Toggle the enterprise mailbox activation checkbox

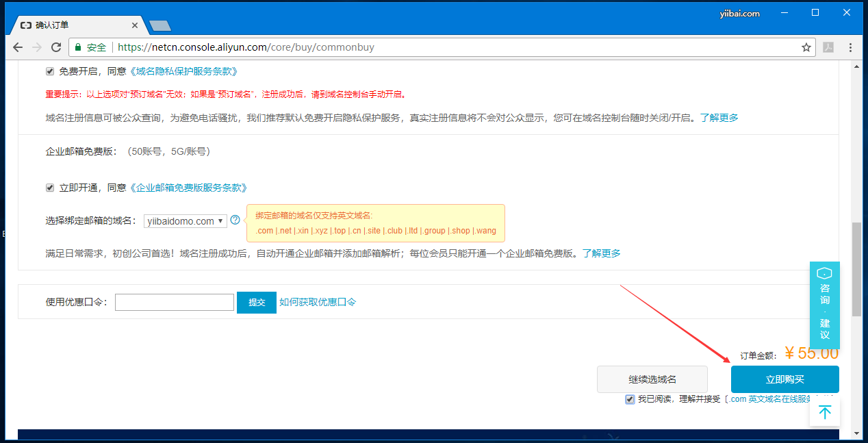pyautogui.click(x=50, y=188)
